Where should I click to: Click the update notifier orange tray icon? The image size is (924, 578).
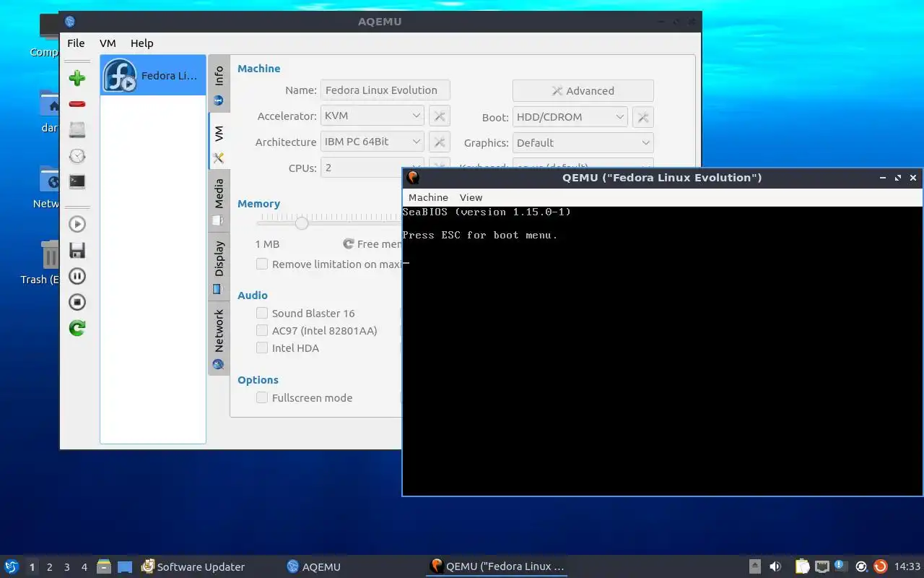880,566
